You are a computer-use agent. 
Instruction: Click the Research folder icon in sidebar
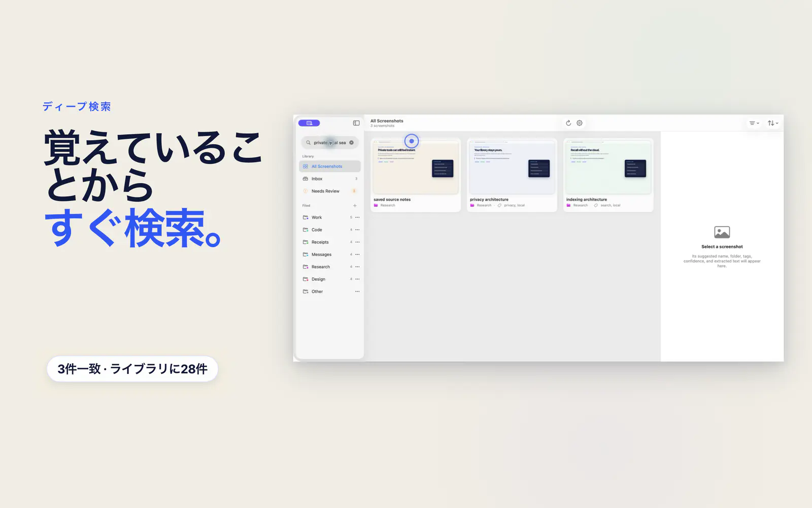(306, 267)
